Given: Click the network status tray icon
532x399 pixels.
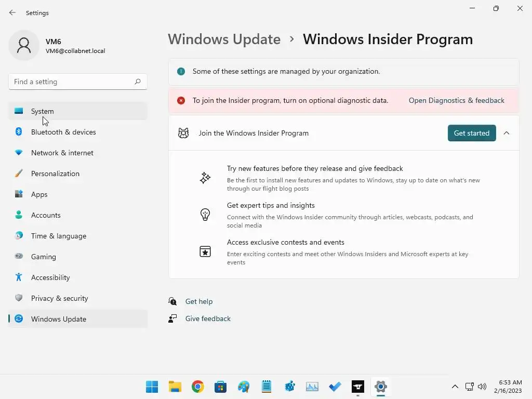Looking at the screenshot, I should point(470,387).
